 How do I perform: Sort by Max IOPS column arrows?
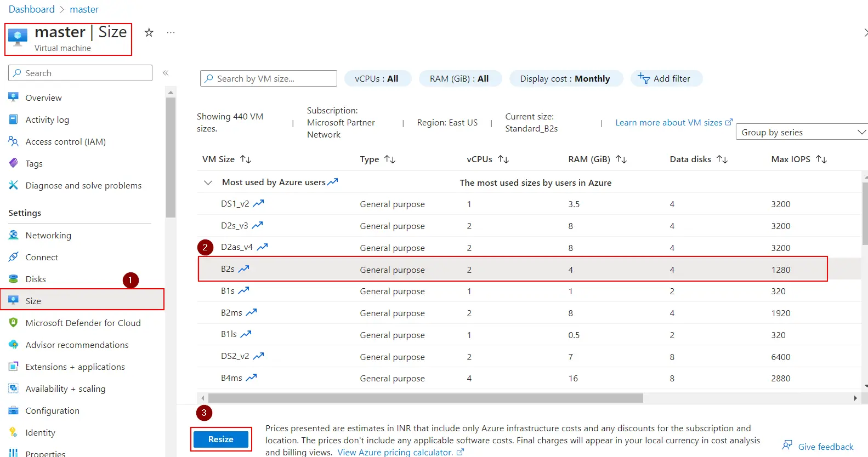coord(821,159)
